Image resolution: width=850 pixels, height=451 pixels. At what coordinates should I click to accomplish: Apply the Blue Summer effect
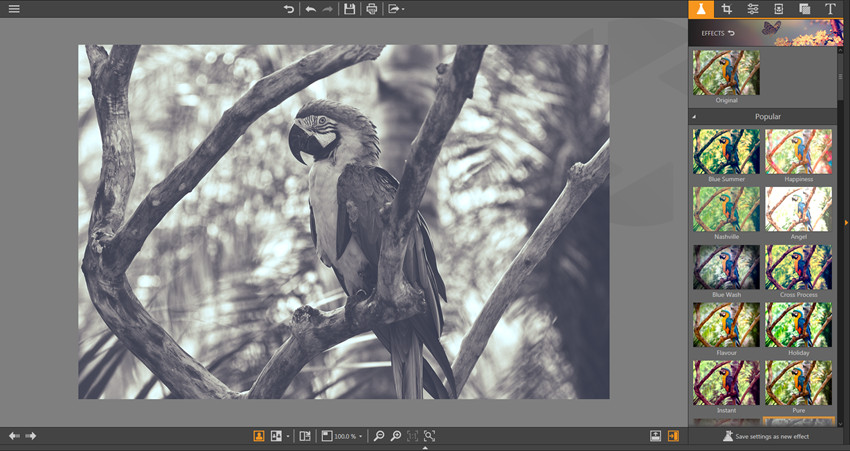pos(726,151)
